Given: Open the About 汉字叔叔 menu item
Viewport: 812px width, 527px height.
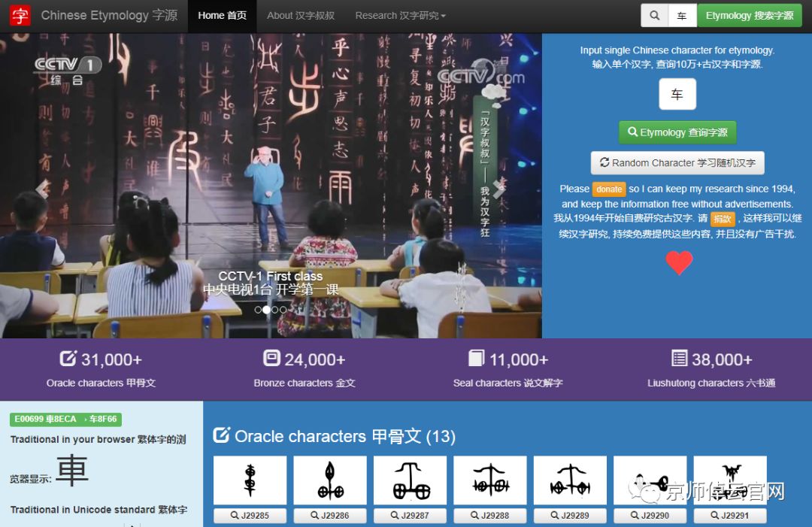Looking at the screenshot, I should click(x=301, y=15).
